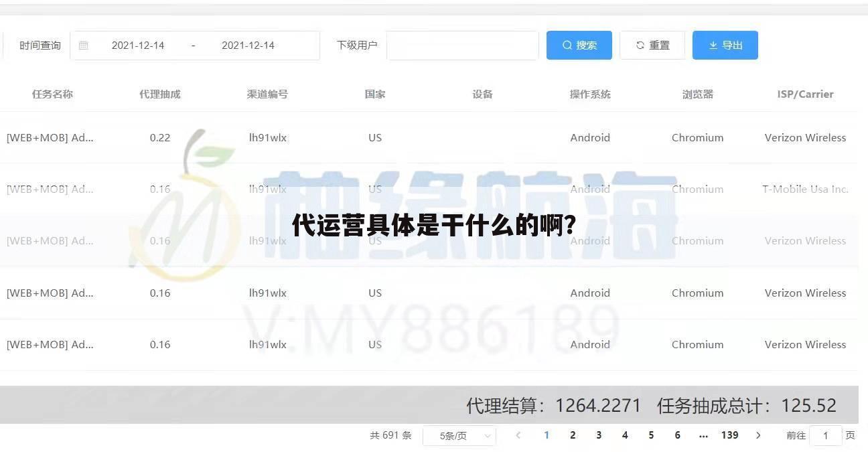Screen dimensions: 868x452
Task: Click the magnifier icon inside the 搜索 button
Action: [567, 45]
